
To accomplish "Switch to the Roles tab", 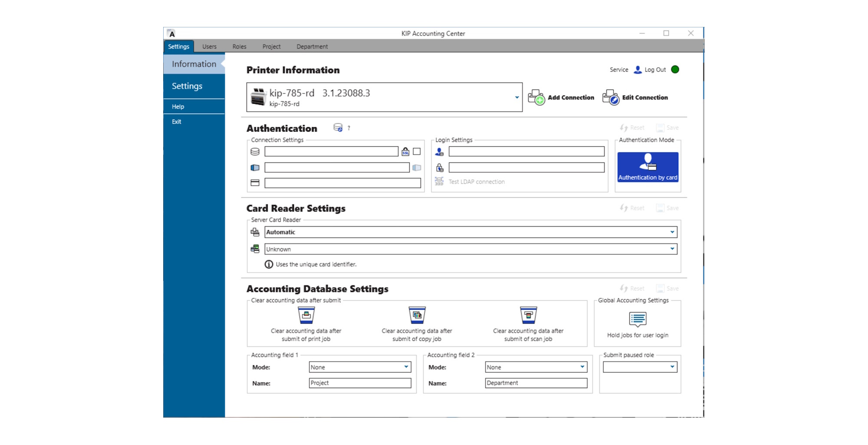I will click(239, 46).
